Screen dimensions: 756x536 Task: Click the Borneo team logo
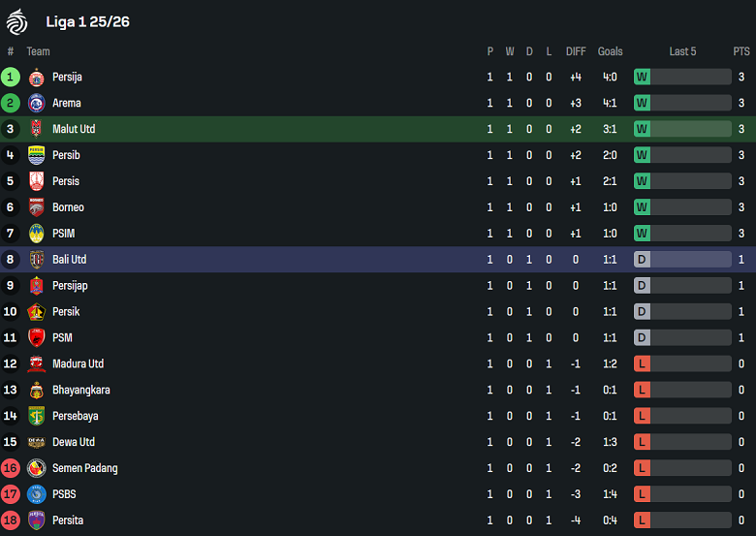pos(37,207)
